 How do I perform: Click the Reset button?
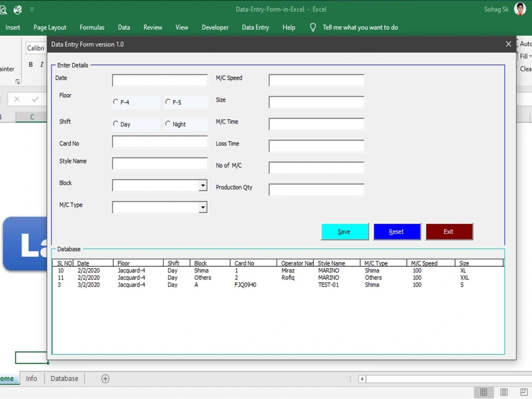click(x=397, y=232)
